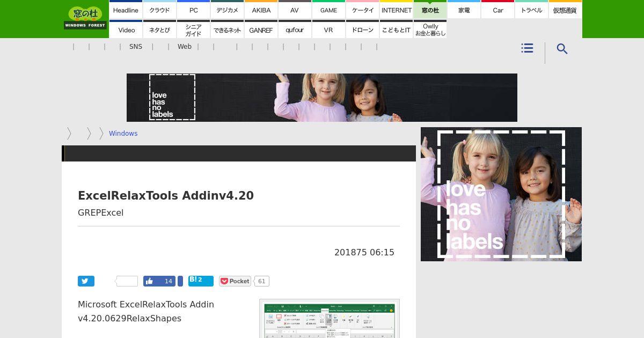Image resolution: width=644 pixels, height=338 pixels.
Task: Visit the Video site tab
Action: [x=126, y=30]
